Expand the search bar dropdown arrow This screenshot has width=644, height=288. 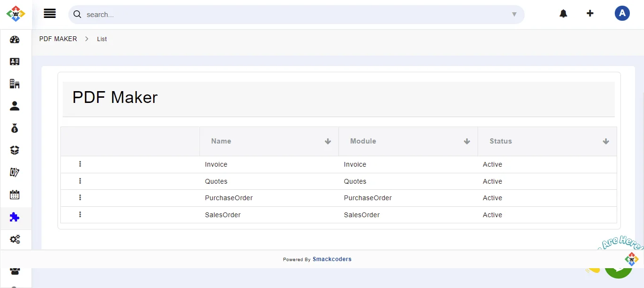click(x=514, y=15)
